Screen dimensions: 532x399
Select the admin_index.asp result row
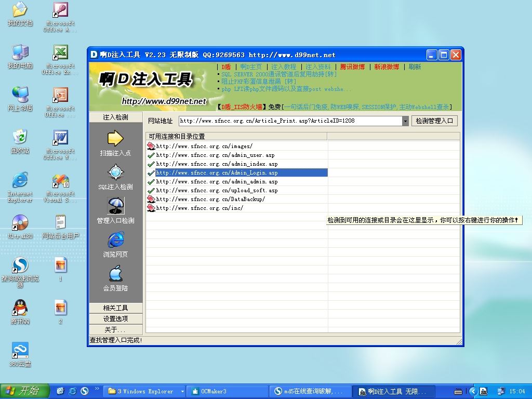point(237,164)
